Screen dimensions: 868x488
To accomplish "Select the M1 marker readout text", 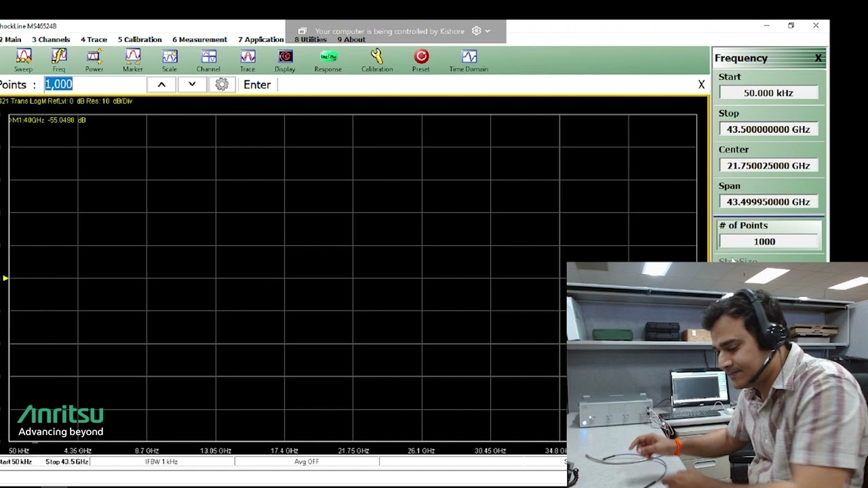I will click(47, 120).
